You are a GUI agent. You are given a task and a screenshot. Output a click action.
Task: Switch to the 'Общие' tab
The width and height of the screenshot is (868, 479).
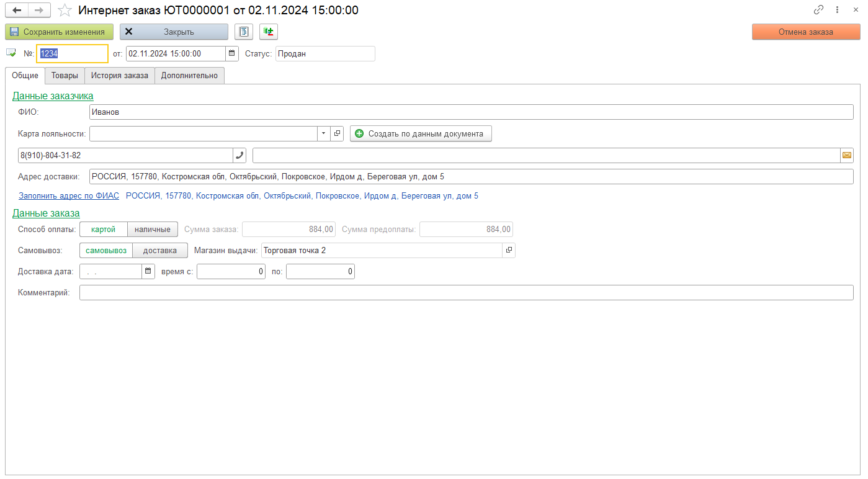pyautogui.click(x=25, y=76)
